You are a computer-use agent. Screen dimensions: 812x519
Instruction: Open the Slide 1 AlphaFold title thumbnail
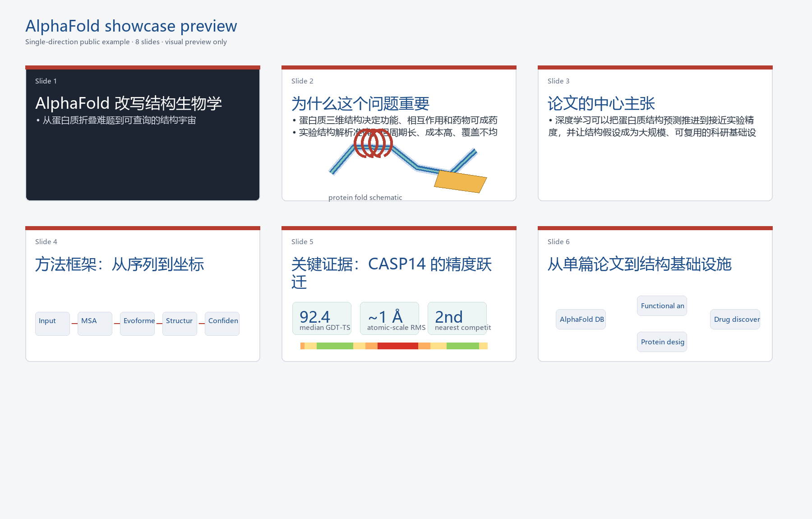tap(143, 133)
